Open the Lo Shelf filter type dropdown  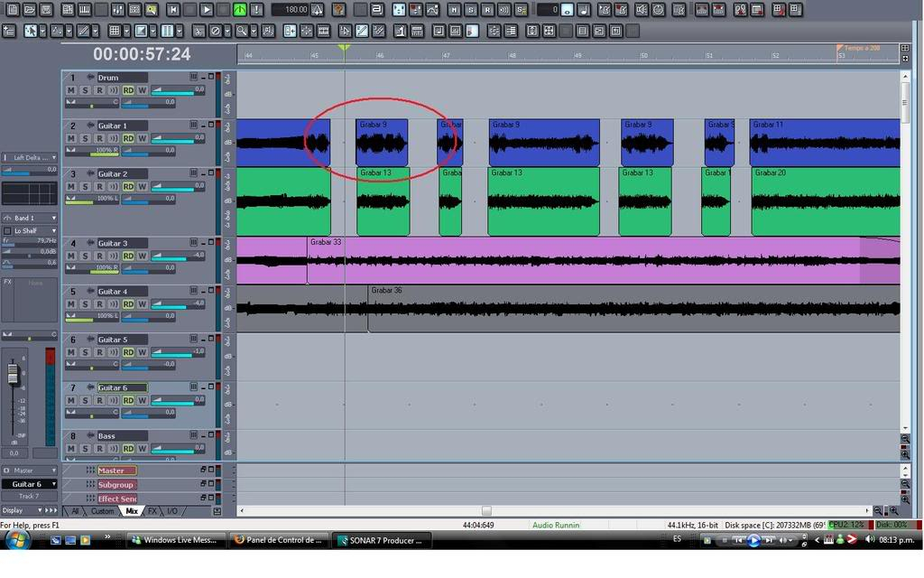point(33,230)
